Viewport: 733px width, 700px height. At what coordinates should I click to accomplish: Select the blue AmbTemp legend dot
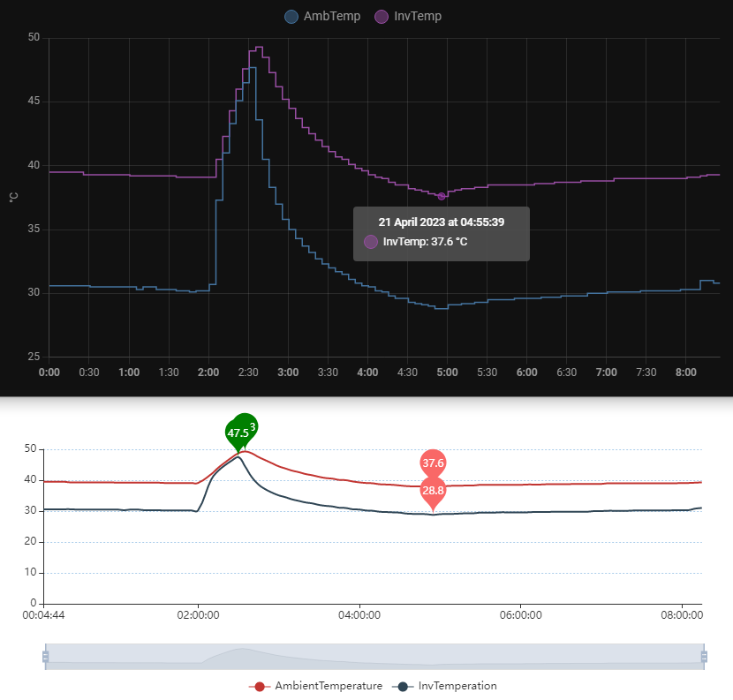tap(292, 16)
